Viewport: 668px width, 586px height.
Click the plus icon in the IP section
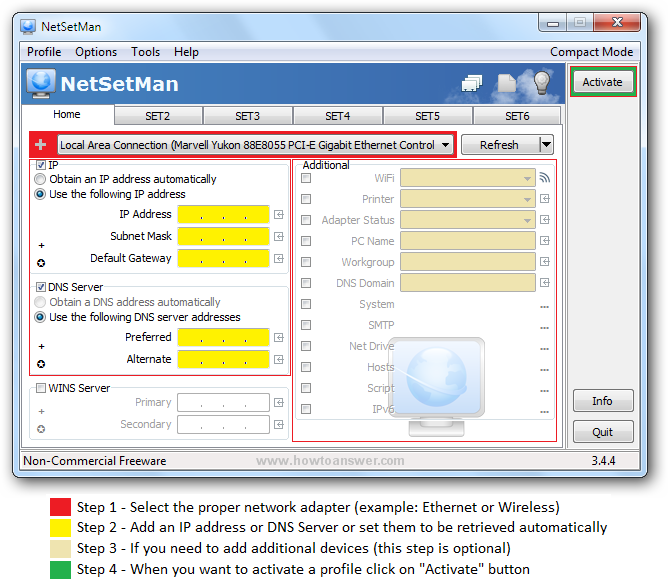click(x=41, y=245)
